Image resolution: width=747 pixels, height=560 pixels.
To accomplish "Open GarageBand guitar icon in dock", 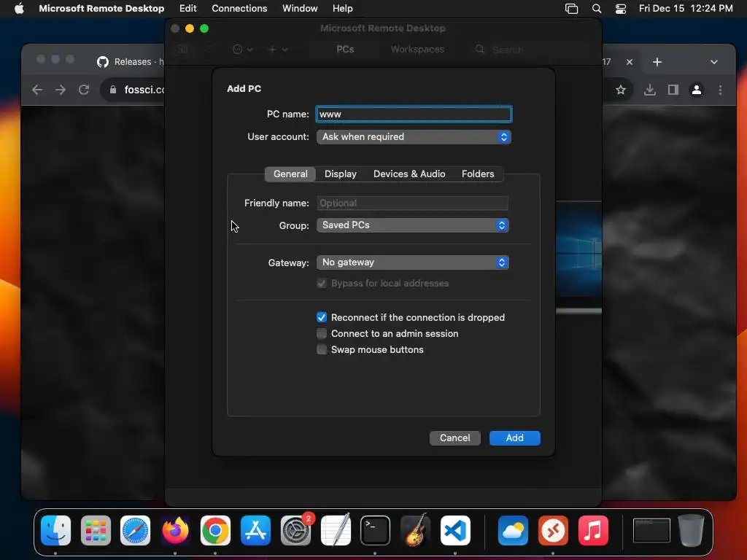I will tap(415, 530).
